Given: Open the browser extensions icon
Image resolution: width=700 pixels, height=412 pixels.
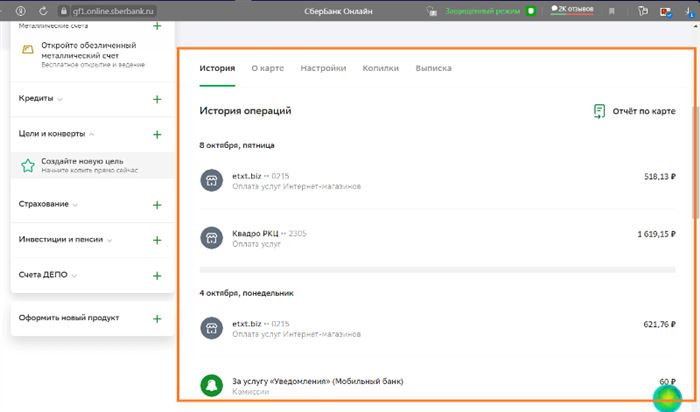Looking at the screenshot, I should pos(642,11).
